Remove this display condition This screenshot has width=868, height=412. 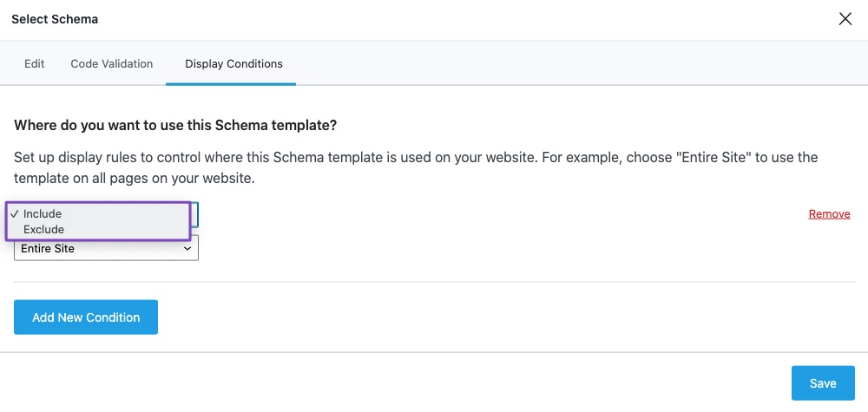click(829, 214)
